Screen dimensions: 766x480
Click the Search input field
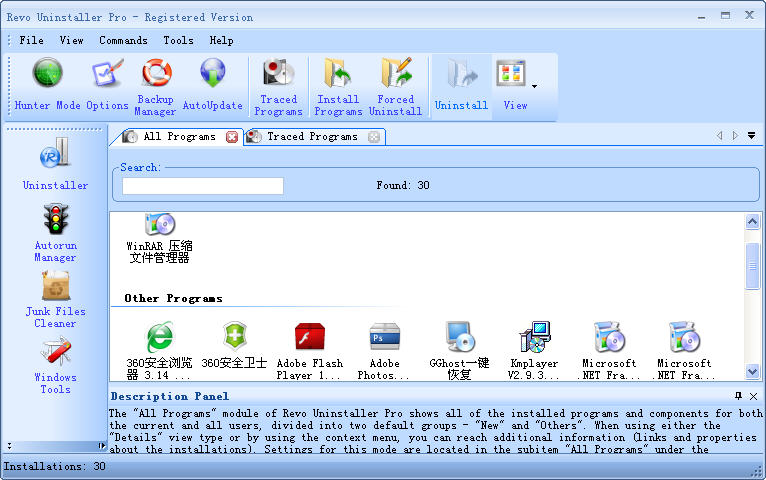pyautogui.click(x=203, y=186)
